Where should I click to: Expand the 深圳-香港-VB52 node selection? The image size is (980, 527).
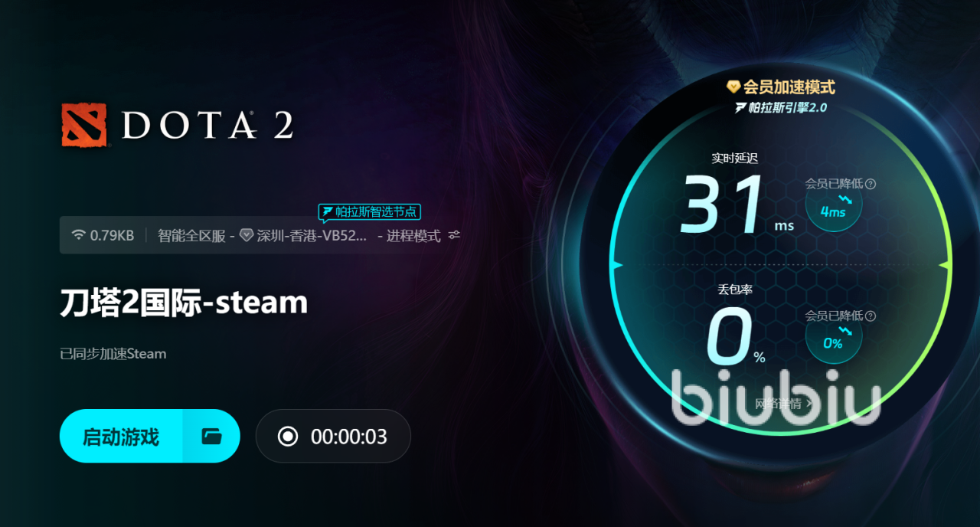(311, 235)
